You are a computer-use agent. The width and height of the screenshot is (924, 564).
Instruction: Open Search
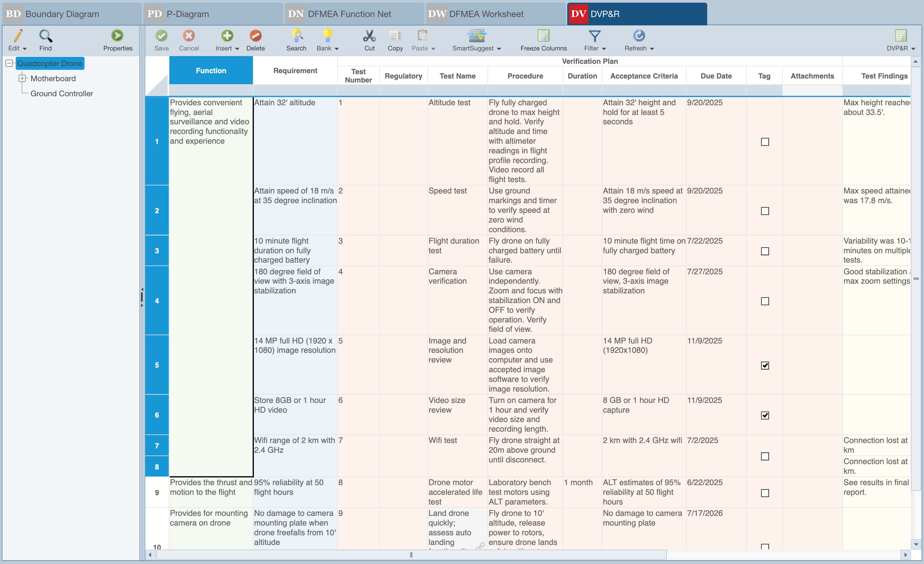[x=296, y=40]
